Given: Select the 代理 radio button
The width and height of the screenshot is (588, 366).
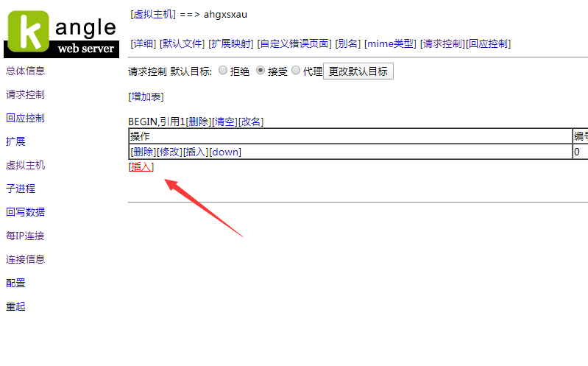Looking at the screenshot, I should pos(296,71).
